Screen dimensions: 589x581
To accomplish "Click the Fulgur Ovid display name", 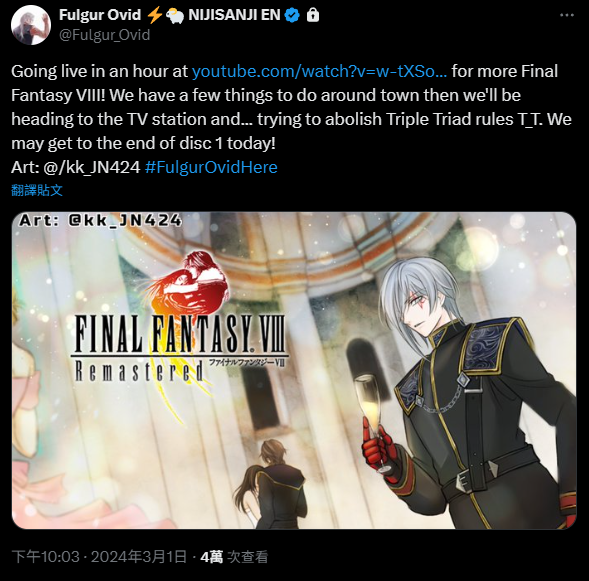I will click(100, 15).
